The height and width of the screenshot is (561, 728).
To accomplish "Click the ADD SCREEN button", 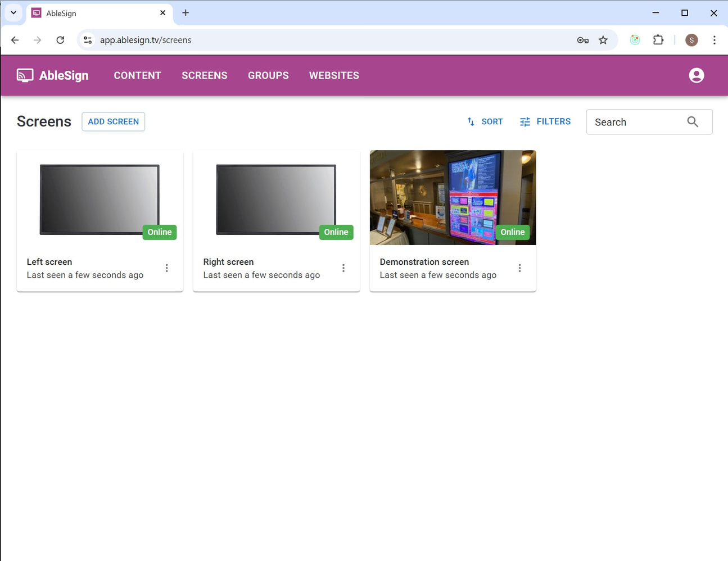I will [113, 121].
